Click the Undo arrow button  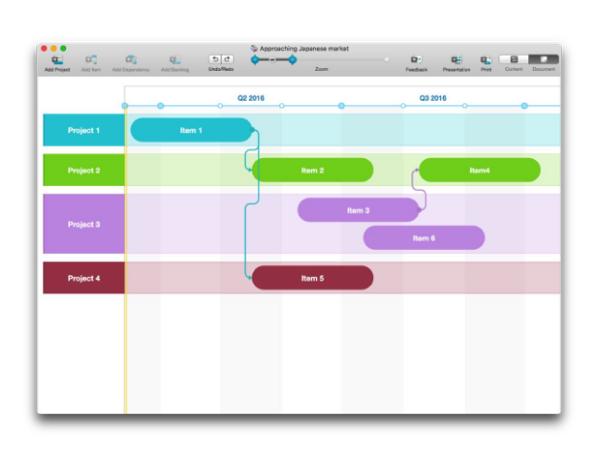click(x=215, y=59)
